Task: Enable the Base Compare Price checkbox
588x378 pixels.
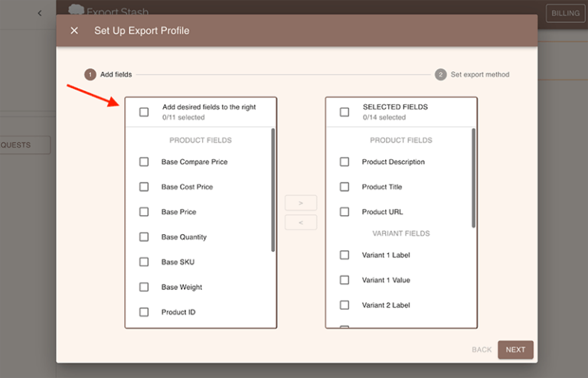Action: pos(144,162)
